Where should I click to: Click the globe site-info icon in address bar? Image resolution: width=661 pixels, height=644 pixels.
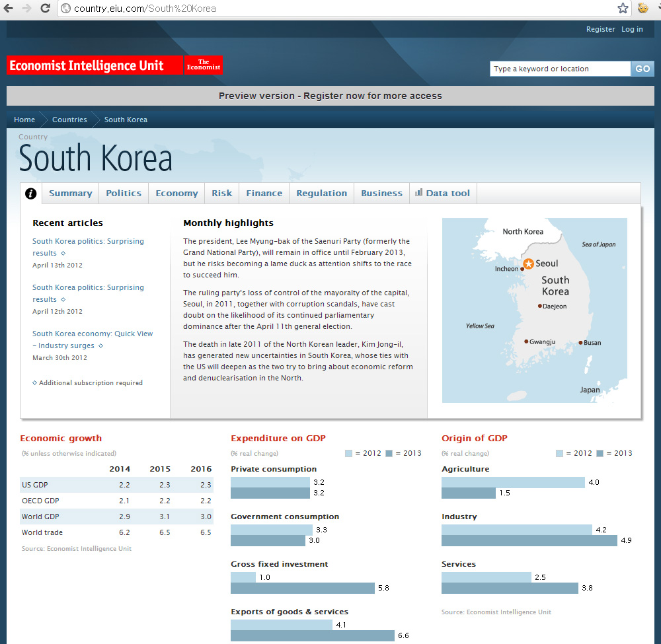point(65,9)
